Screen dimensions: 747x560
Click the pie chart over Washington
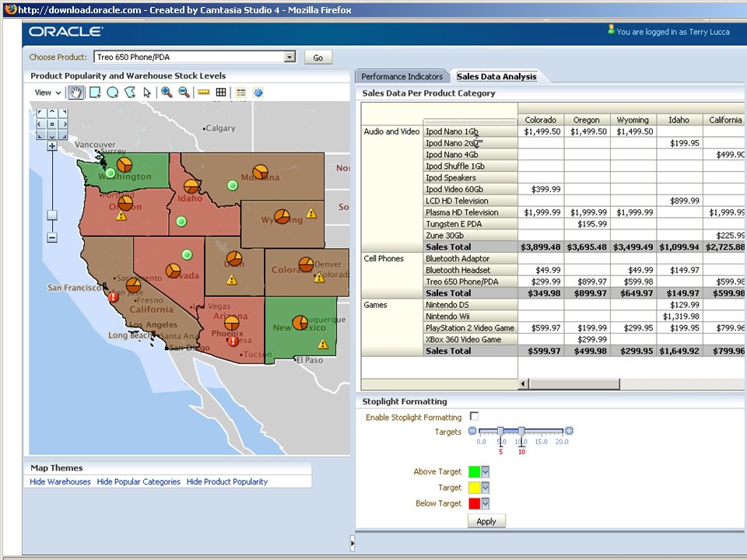pos(124,165)
